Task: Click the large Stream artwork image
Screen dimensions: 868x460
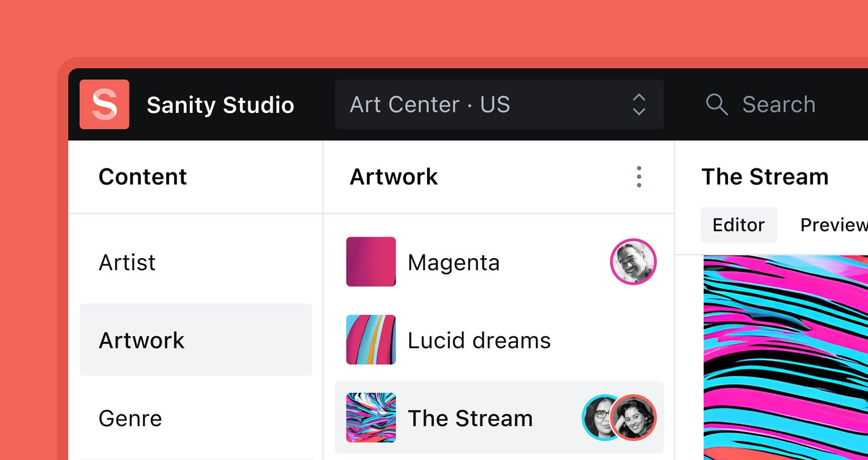Action: coord(786,358)
